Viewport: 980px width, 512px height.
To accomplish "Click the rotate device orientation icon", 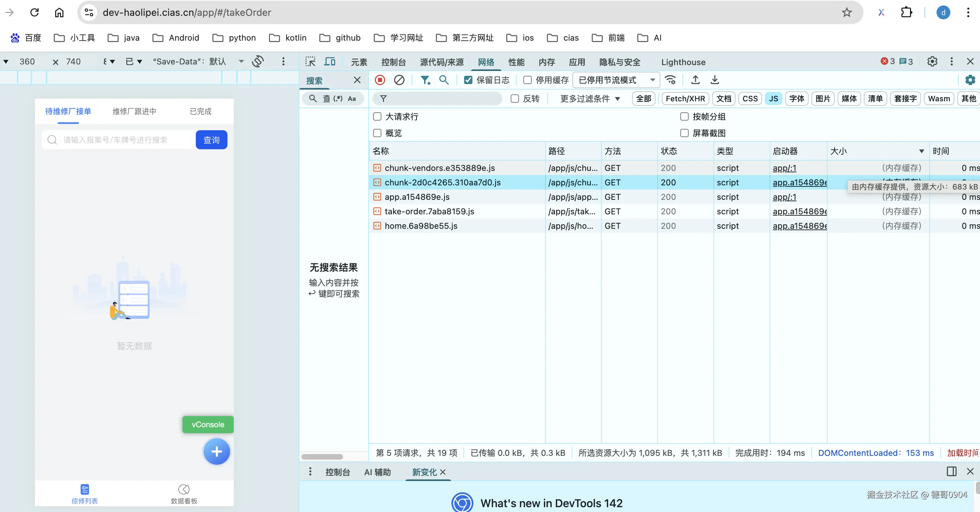I will tap(258, 61).
